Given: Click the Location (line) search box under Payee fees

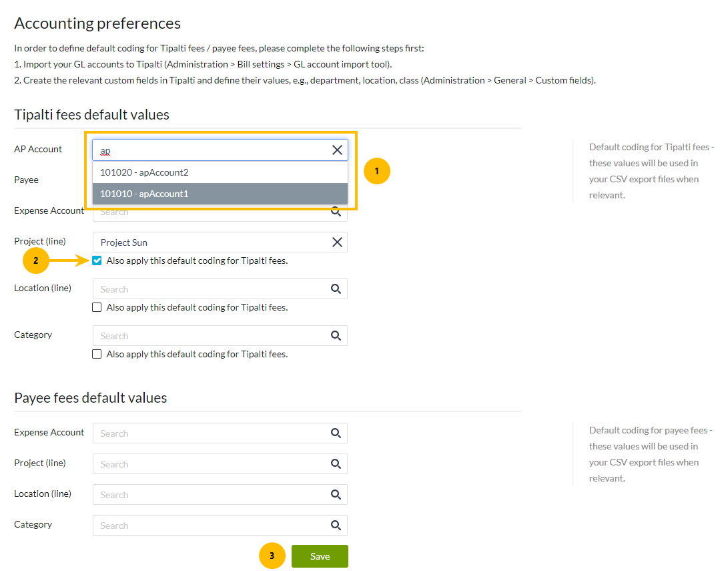Looking at the screenshot, I should [220, 494].
